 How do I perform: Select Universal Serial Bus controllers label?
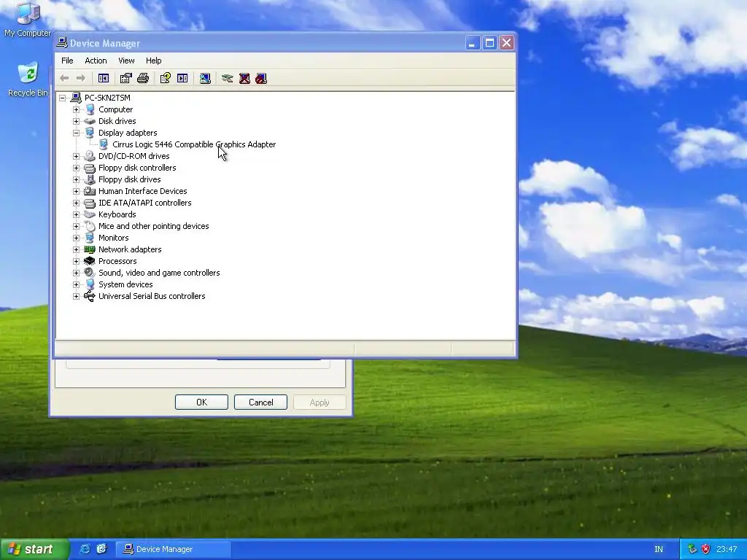point(152,296)
